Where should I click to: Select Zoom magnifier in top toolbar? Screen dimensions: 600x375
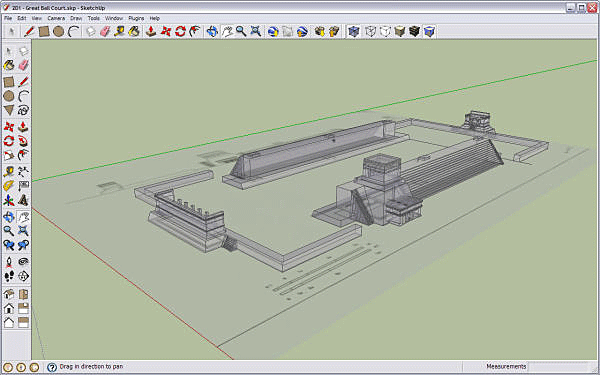point(241,31)
